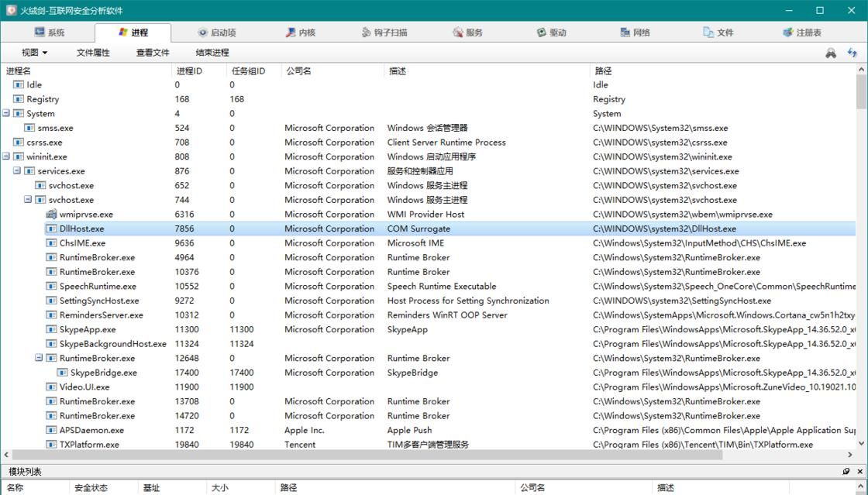Click the 文件属性 button
The height and width of the screenshot is (495, 868).
coord(93,53)
